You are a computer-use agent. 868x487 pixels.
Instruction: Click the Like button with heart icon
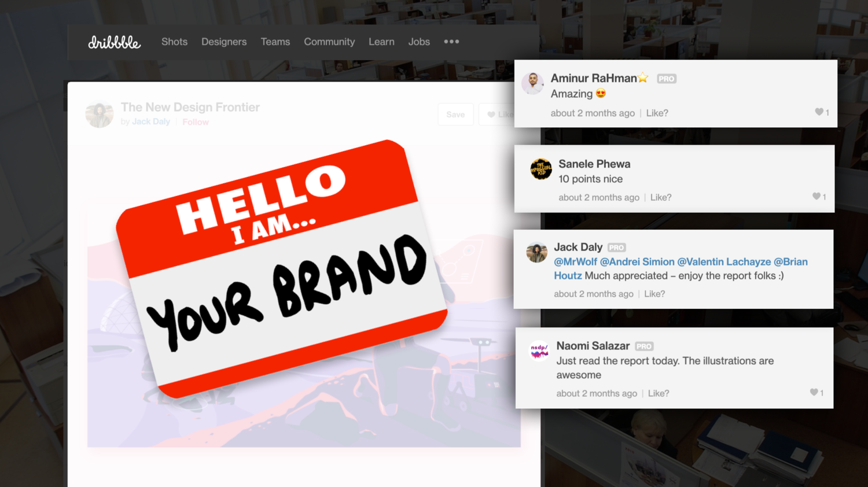(x=498, y=115)
